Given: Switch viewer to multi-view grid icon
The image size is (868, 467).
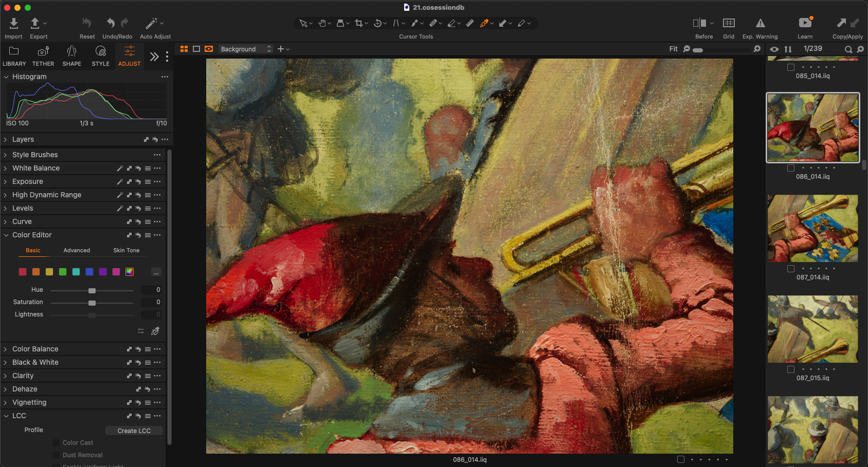Looking at the screenshot, I should click(x=184, y=49).
